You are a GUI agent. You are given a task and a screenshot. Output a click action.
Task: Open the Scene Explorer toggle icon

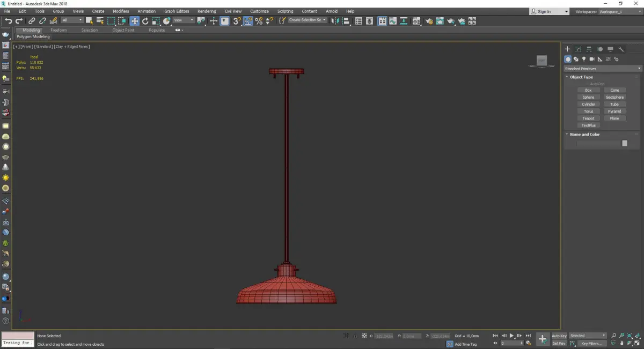[x=358, y=21]
